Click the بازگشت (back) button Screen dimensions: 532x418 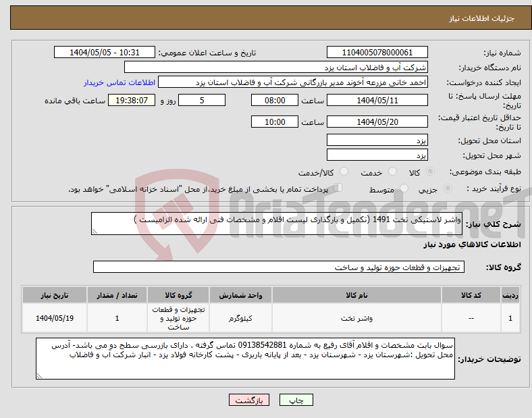point(249,400)
